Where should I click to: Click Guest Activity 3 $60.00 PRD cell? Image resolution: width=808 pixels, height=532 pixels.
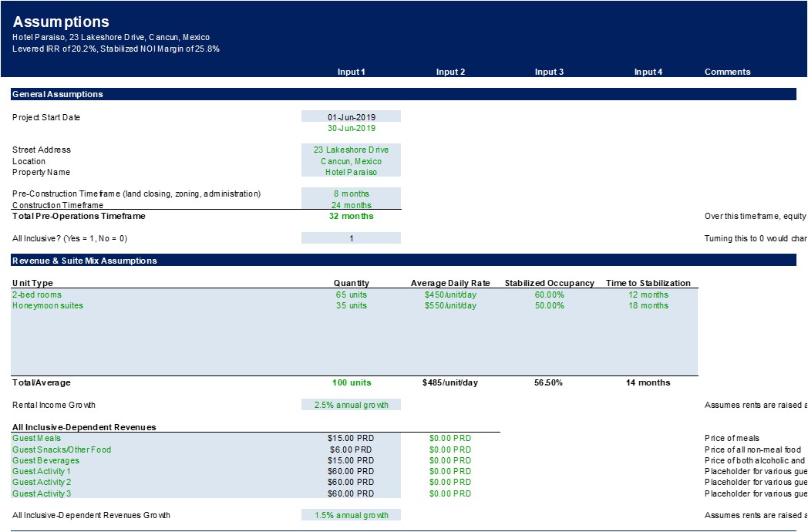click(351, 493)
